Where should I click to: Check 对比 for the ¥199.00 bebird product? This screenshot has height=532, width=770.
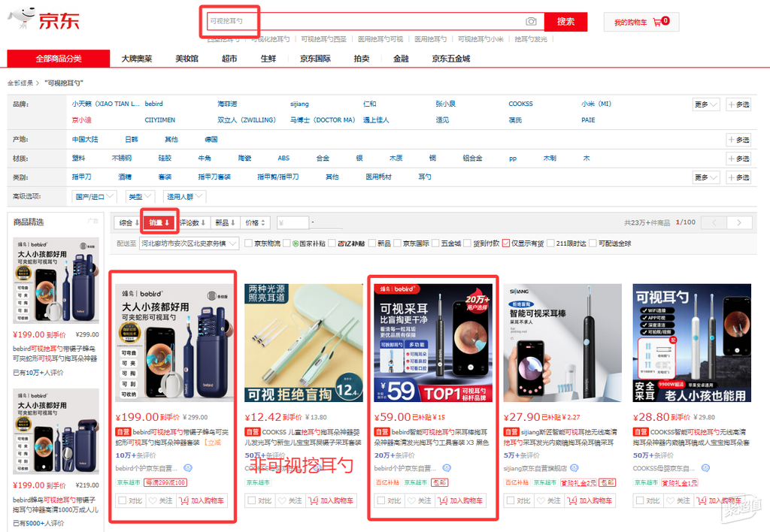pos(123,500)
